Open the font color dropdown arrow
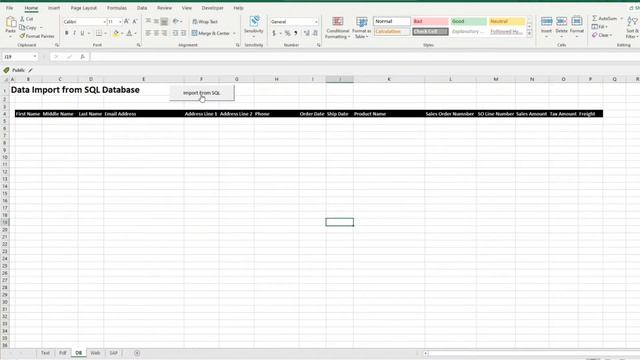This screenshot has width=640, height=360. pos(136,33)
